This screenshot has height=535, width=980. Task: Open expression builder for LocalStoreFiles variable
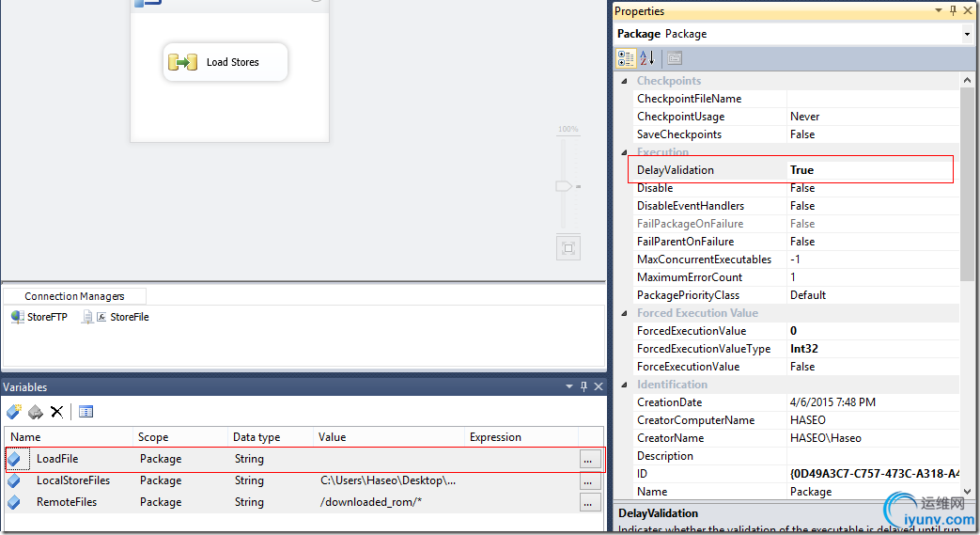(x=588, y=481)
